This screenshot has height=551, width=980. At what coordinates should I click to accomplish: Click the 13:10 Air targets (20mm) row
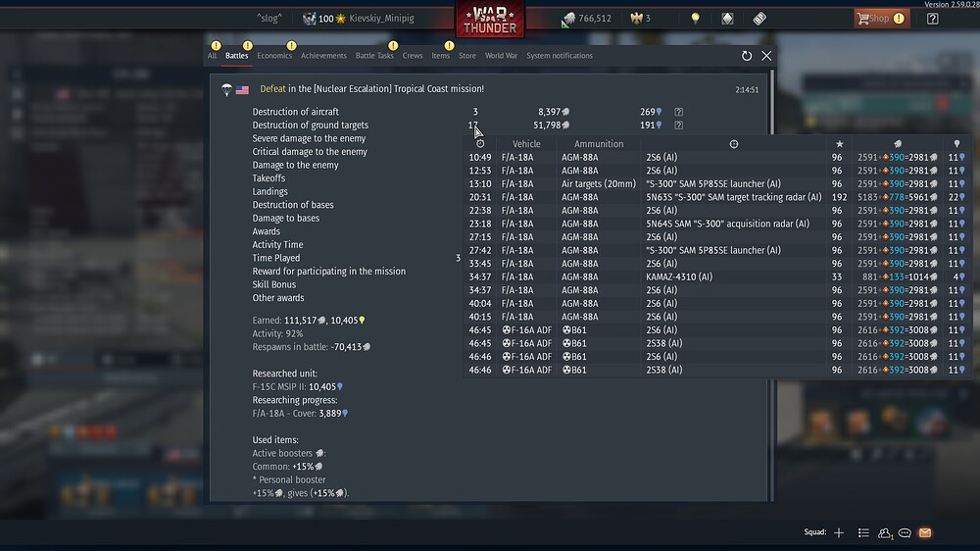click(x=716, y=184)
